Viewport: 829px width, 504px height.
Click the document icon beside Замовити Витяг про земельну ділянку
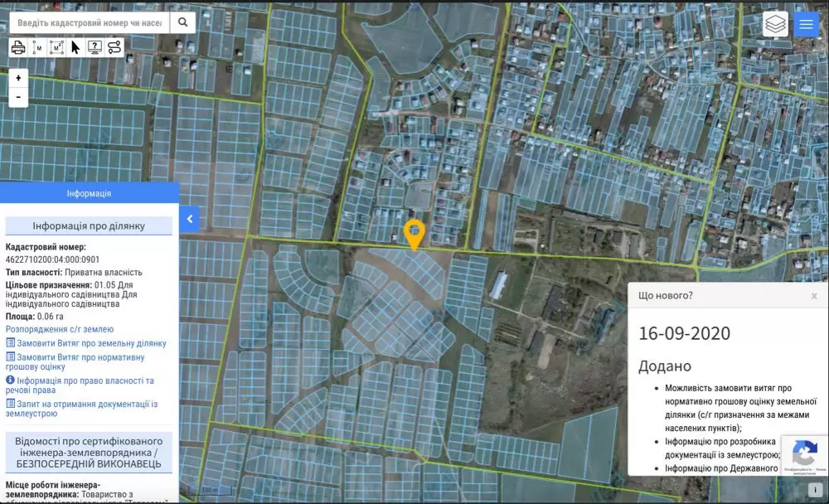(x=10, y=342)
